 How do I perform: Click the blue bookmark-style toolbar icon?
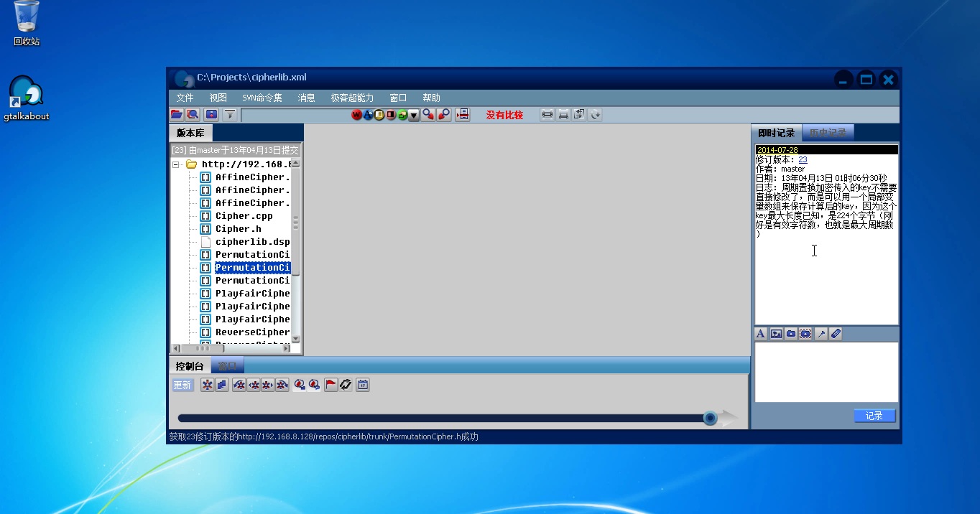click(211, 114)
